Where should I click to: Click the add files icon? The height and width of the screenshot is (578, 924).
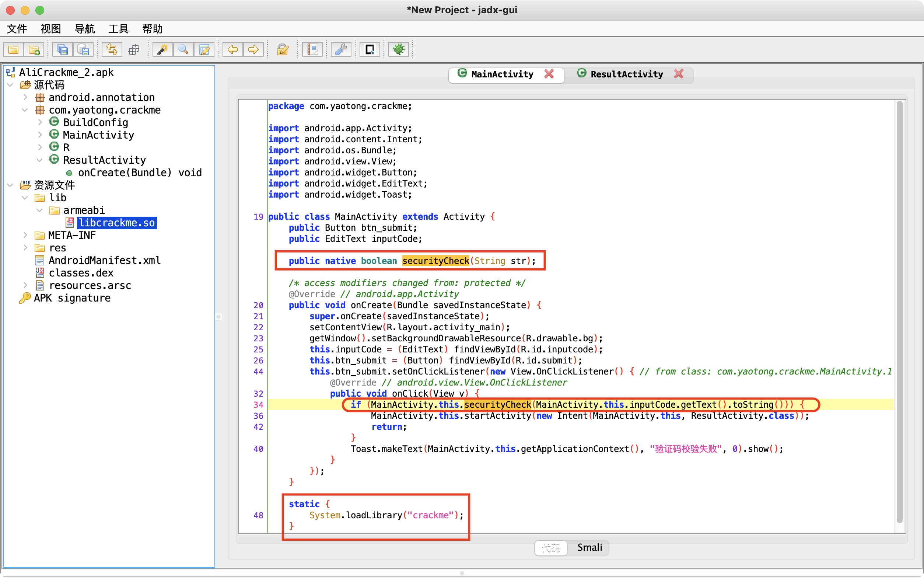(x=34, y=50)
